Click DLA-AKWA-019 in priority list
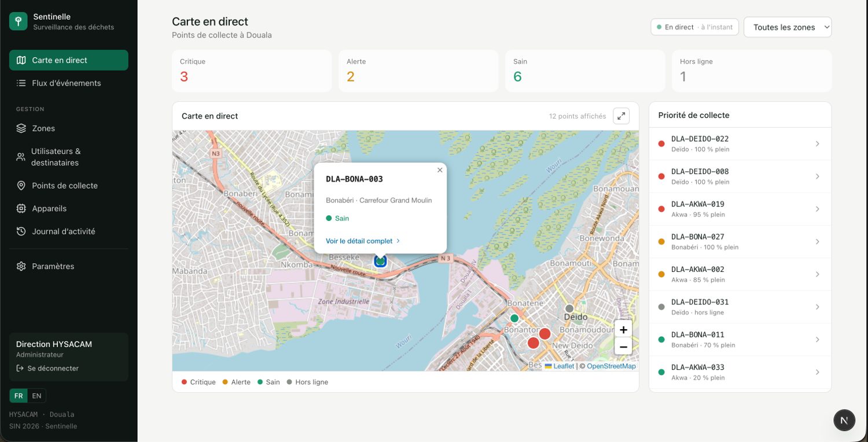 coord(740,209)
